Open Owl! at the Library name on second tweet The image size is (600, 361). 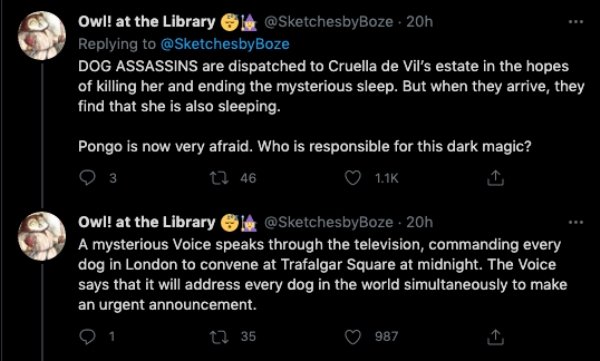click(147, 222)
